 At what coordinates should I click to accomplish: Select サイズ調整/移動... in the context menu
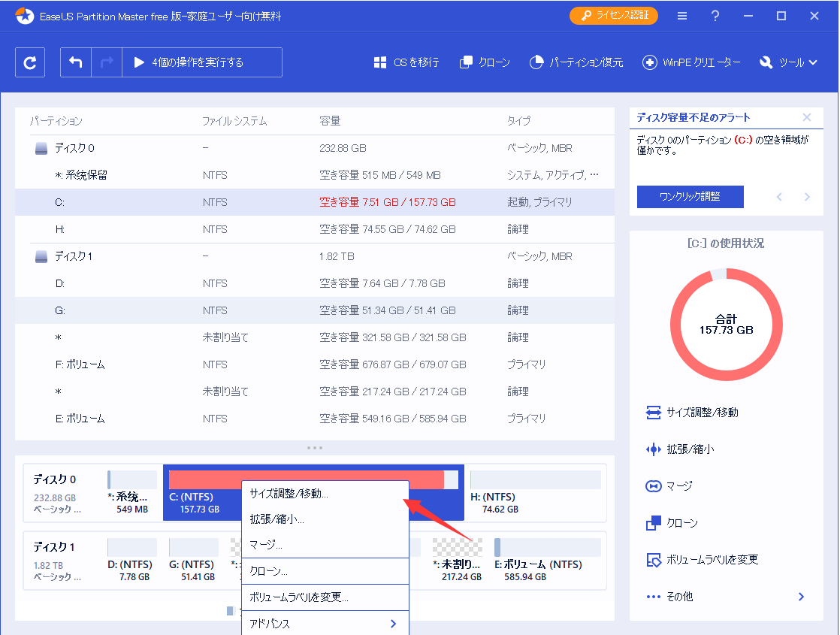point(325,494)
